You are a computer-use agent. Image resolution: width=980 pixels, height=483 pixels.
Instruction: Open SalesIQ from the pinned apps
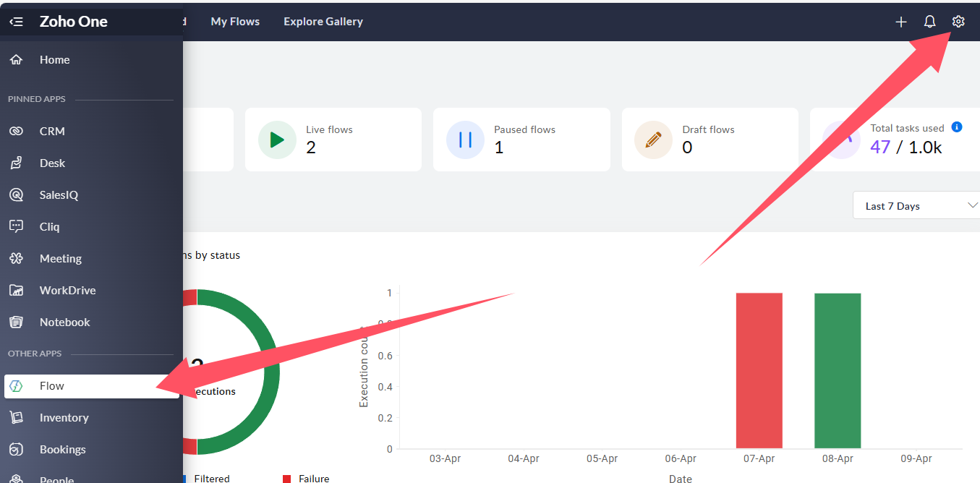click(x=91, y=195)
